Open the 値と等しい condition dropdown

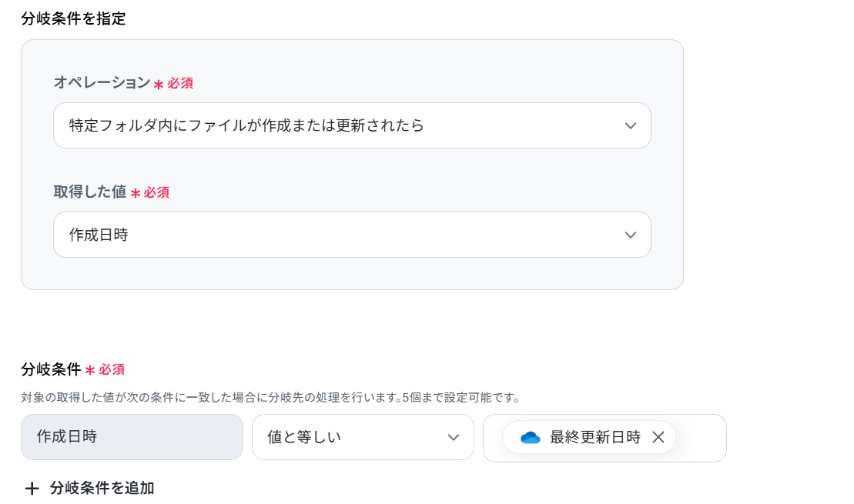(363, 437)
